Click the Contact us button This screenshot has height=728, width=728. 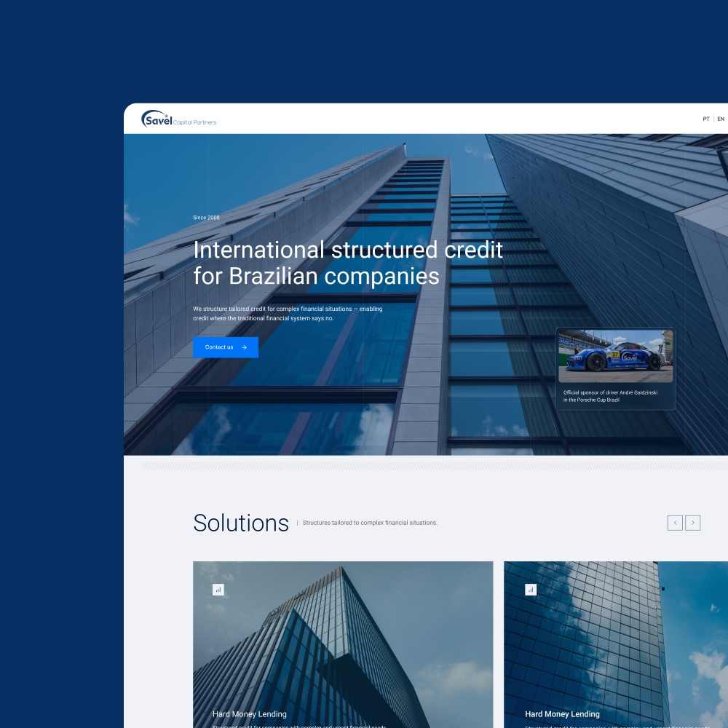coord(226,347)
